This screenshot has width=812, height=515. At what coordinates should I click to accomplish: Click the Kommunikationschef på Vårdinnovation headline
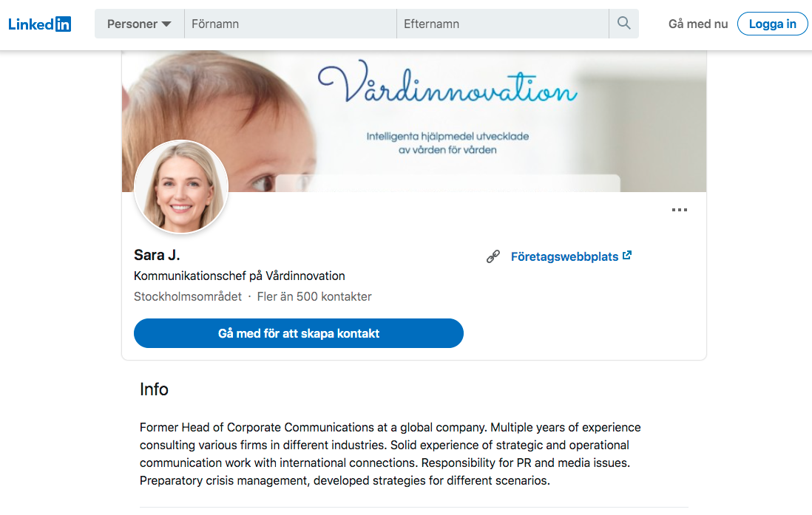coord(240,276)
